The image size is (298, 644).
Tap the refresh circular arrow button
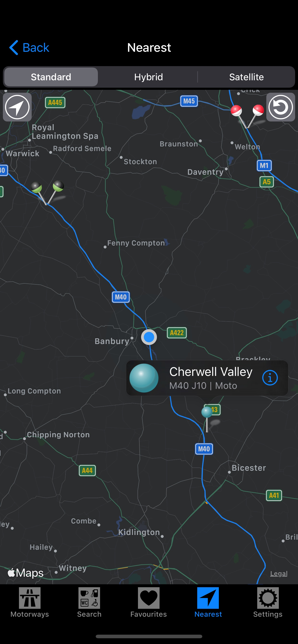[280, 107]
